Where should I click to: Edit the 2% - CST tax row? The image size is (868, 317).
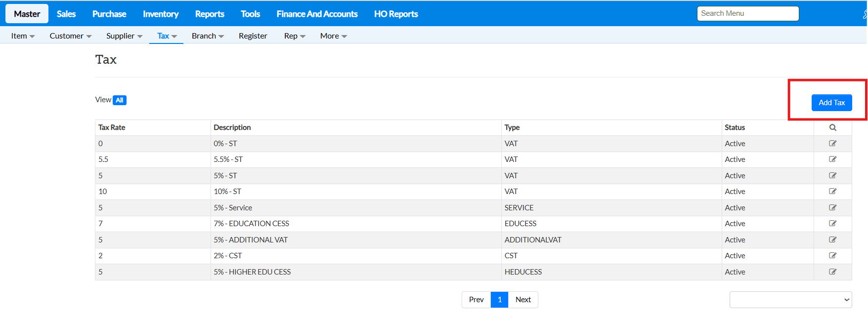833,255
